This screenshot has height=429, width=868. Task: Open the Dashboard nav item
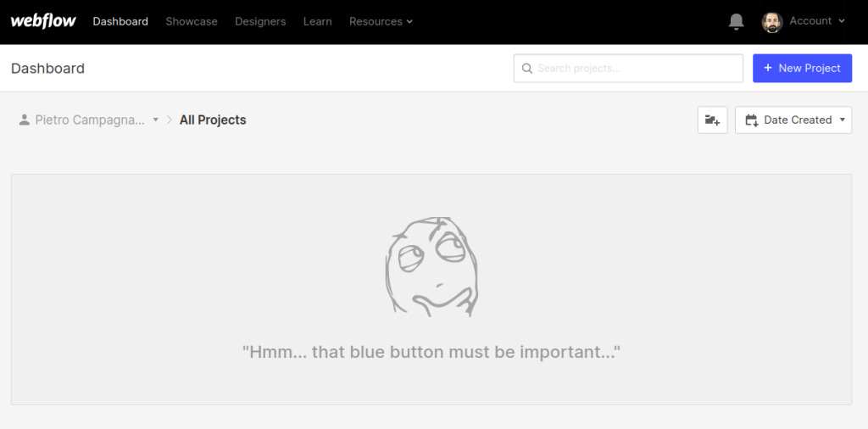point(120,21)
